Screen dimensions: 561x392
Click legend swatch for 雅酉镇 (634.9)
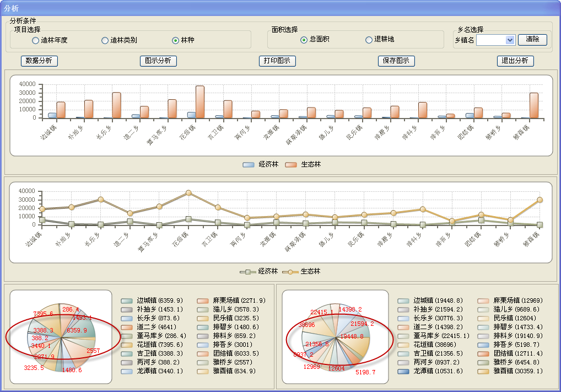(203, 372)
